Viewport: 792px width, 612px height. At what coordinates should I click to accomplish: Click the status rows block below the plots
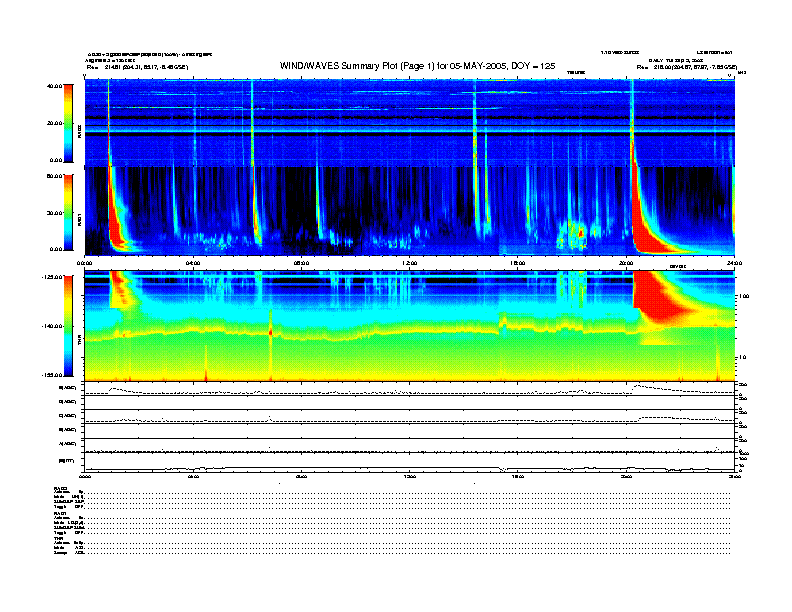coord(392,521)
